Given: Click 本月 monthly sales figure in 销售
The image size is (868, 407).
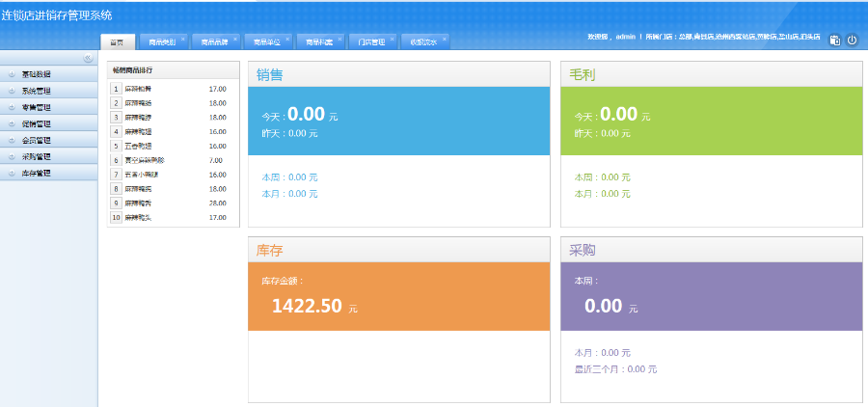Looking at the screenshot, I should coord(289,194).
